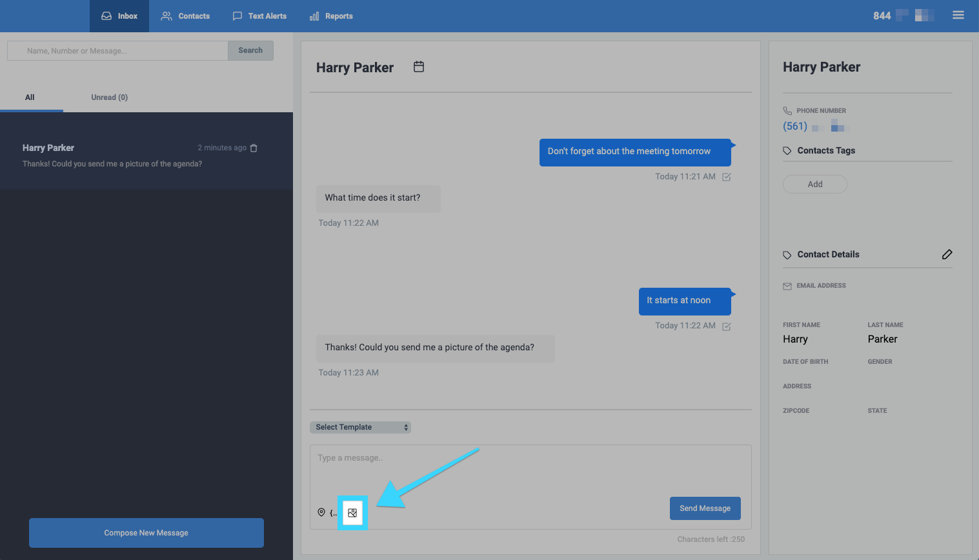Click tag icon beside Contacts Tags

787,151
